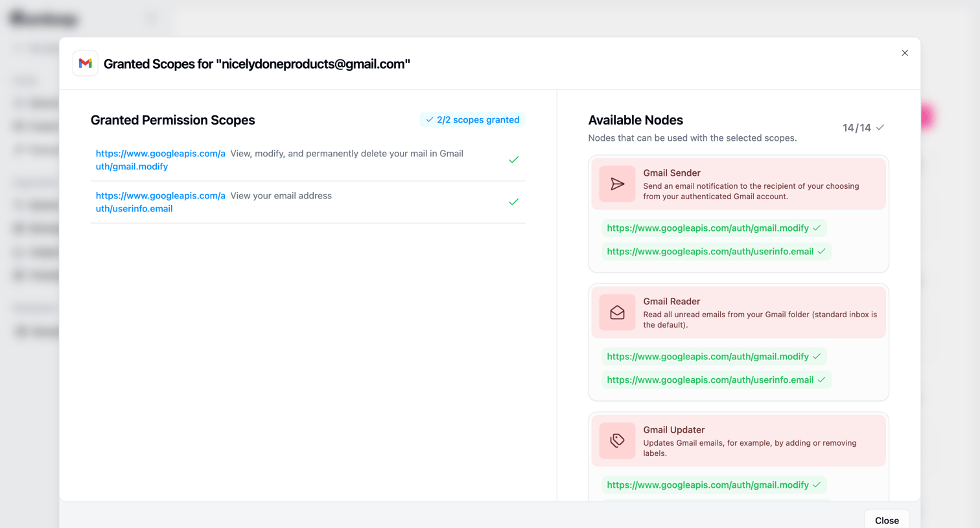Click the Gmail Reader envelope icon
The image size is (980, 528).
coord(617,313)
